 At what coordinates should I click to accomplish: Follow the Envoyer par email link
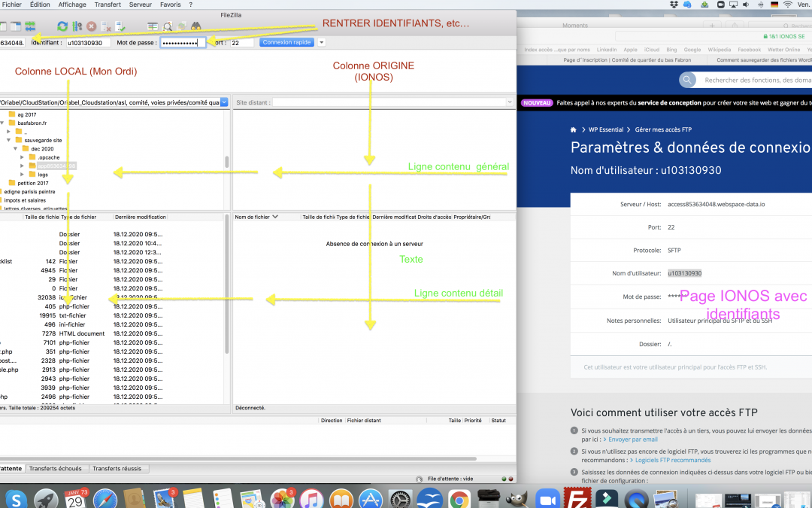pyautogui.click(x=632, y=439)
